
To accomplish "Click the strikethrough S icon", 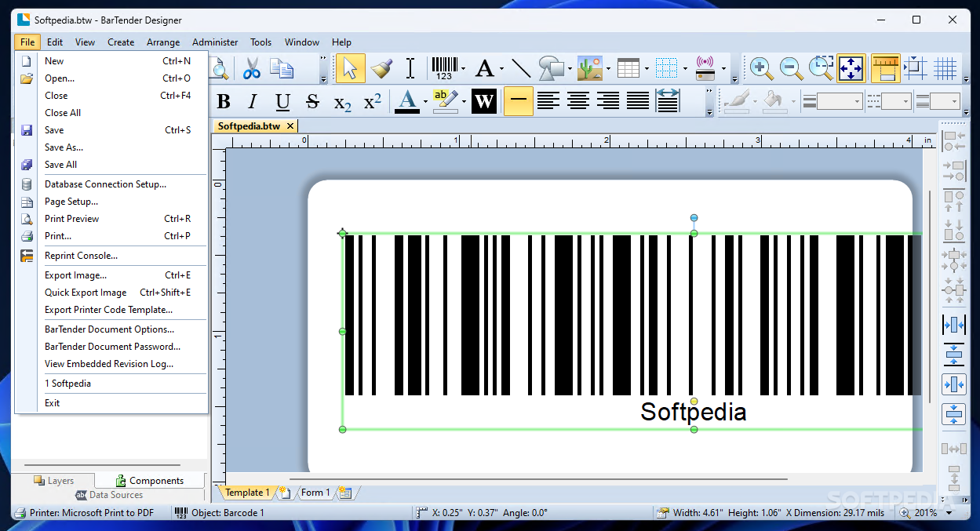I will [312, 102].
